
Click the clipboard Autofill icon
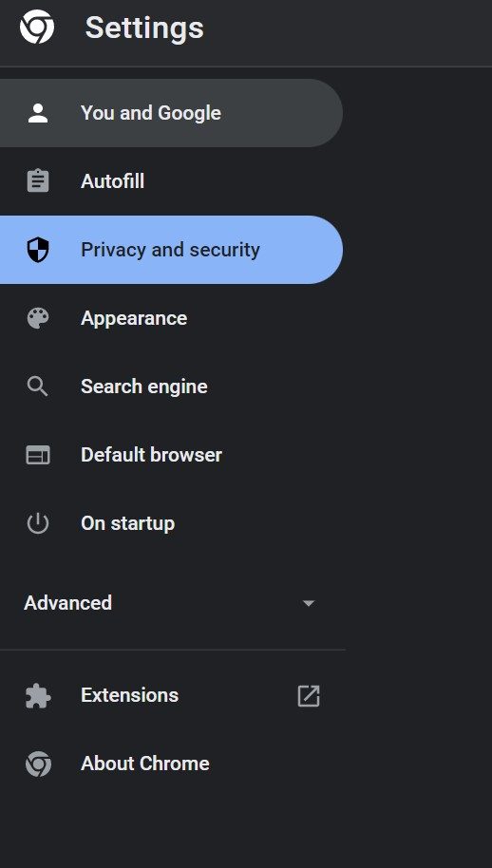(38, 181)
